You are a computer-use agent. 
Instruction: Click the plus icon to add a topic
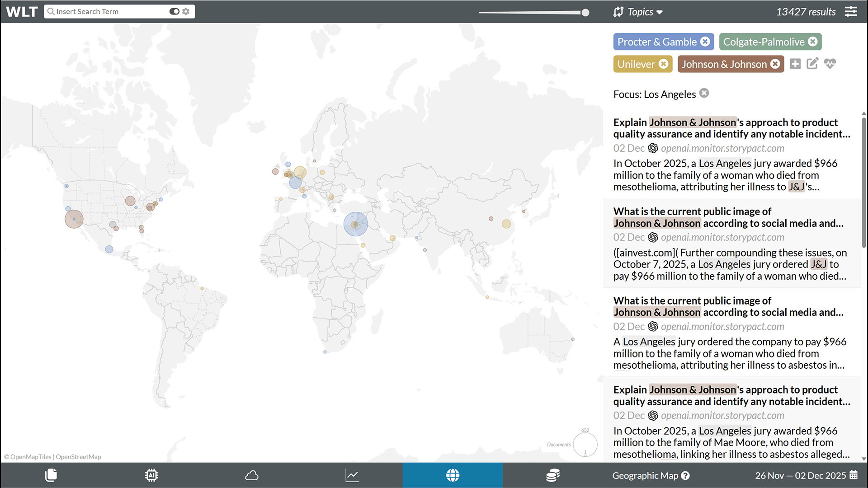click(x=796, y=64)
